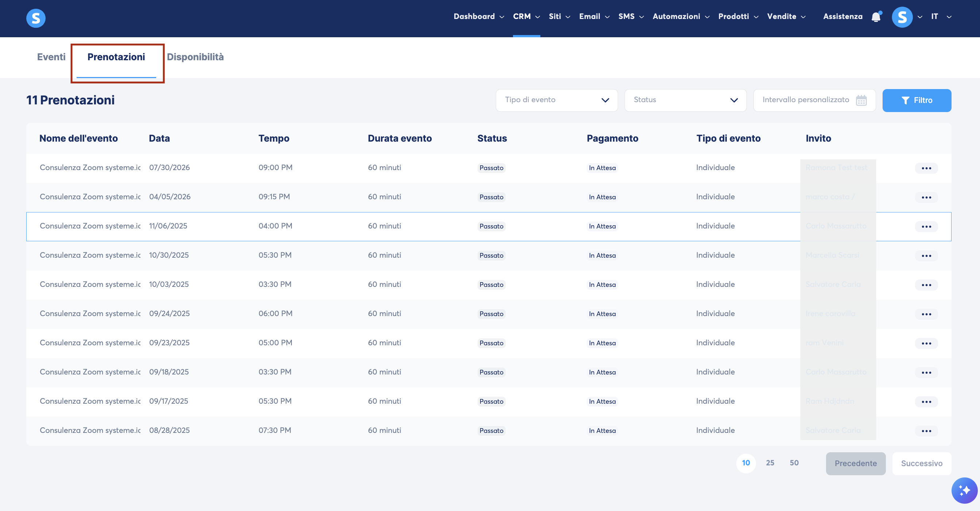Show 25 bookings per page

tap(770, 463)
